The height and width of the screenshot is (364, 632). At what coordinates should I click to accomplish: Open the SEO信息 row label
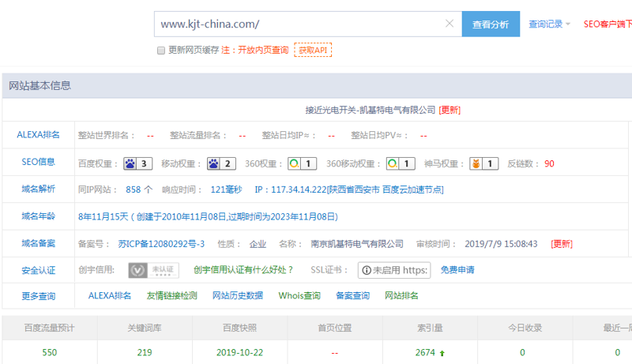[38, 162]
